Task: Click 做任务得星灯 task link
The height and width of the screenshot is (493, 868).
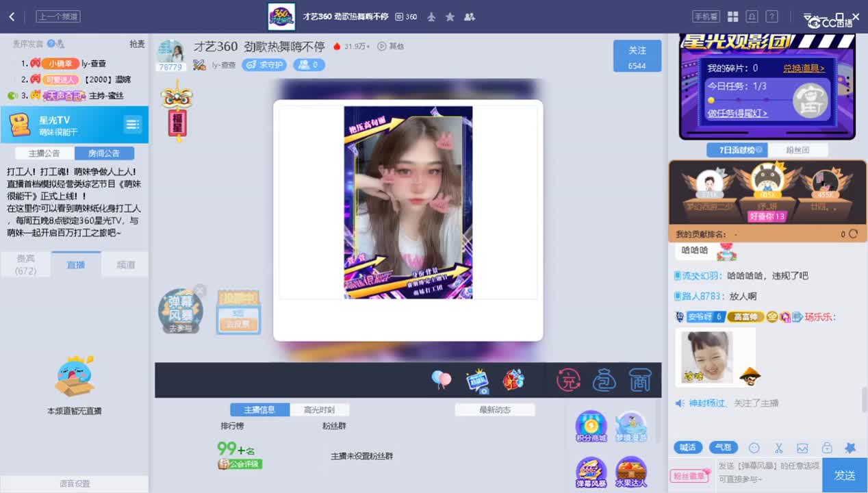Action: (737, 113)
